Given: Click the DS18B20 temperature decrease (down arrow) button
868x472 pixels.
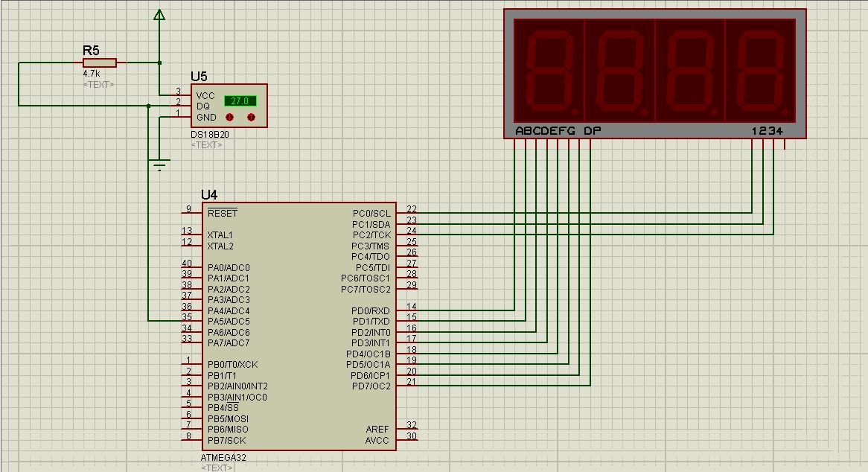Looking at the screenshot, I should [230, 118].
